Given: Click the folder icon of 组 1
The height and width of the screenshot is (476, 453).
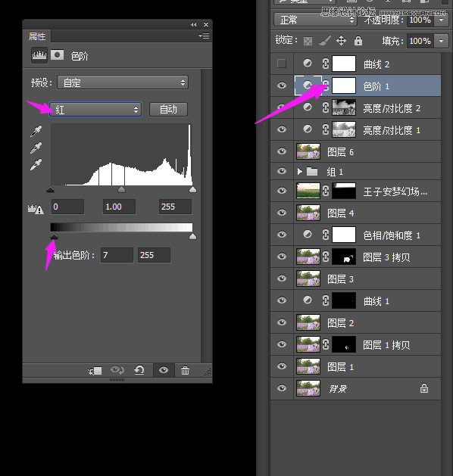Looking at the screenshot, I should click(312, 172).
